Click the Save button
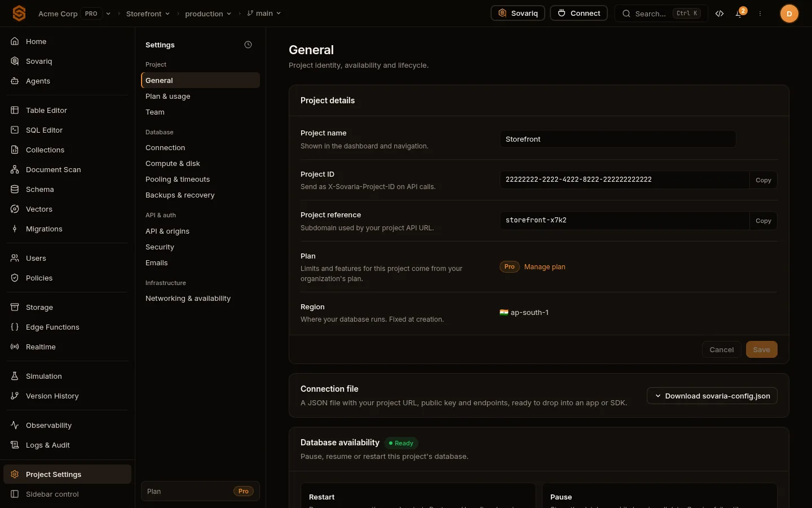This screenshot has width=812, height=508. pyautogui.click(x=761, y=349)
